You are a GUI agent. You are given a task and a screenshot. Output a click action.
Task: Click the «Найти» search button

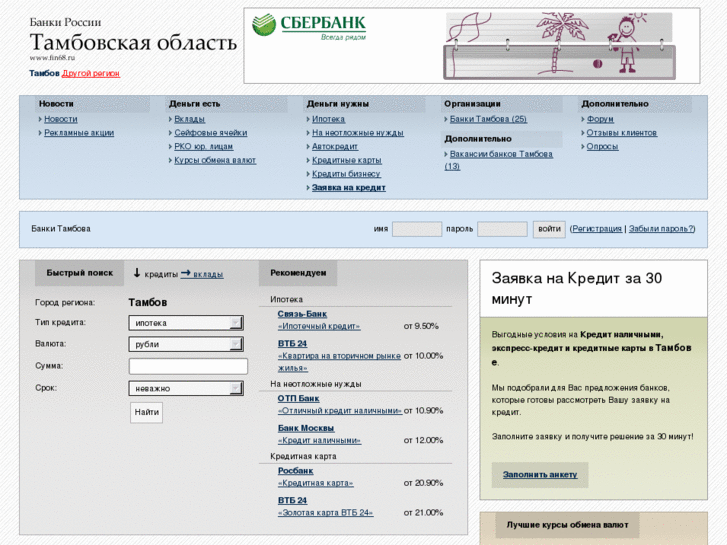[x=147, y=412]
